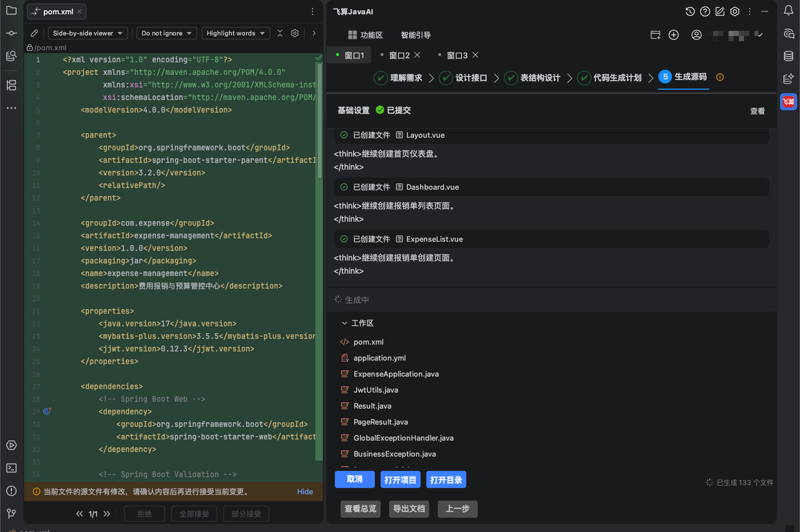Open the Do not ignore dropdown
Image resolution: width=800 pixels, height=532 pixels.
[x=165, y=33]
